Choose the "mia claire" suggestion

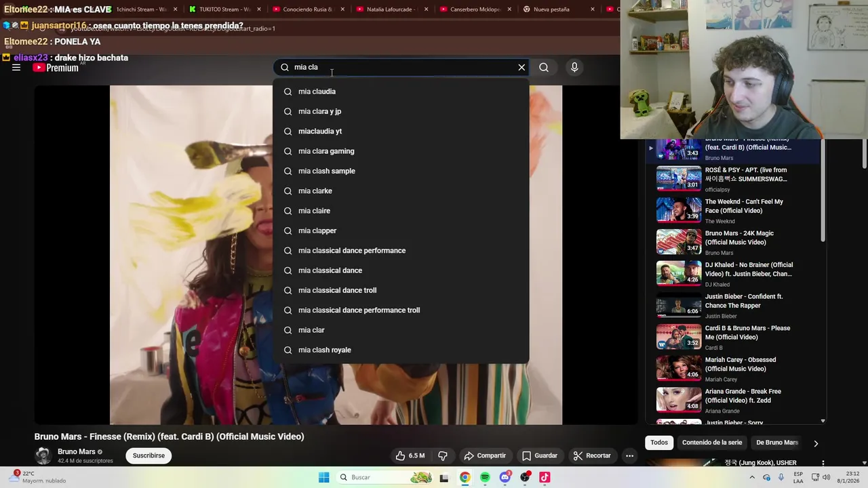point(401,211)
